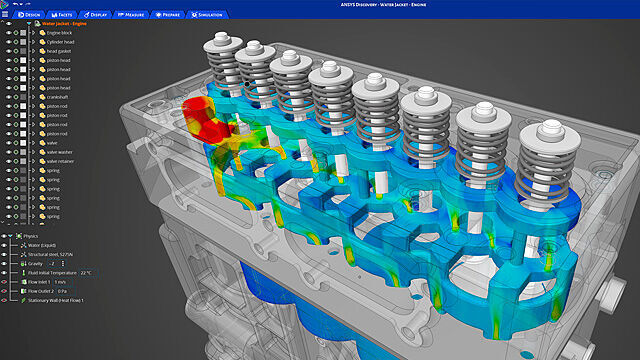Toggle the green physics circle for crankshaft

coord(16,97)
